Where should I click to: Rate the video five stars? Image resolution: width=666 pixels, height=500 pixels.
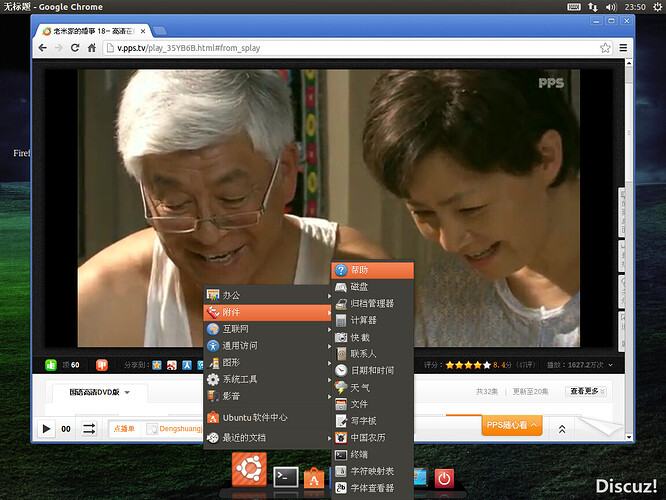click(487, 365)
